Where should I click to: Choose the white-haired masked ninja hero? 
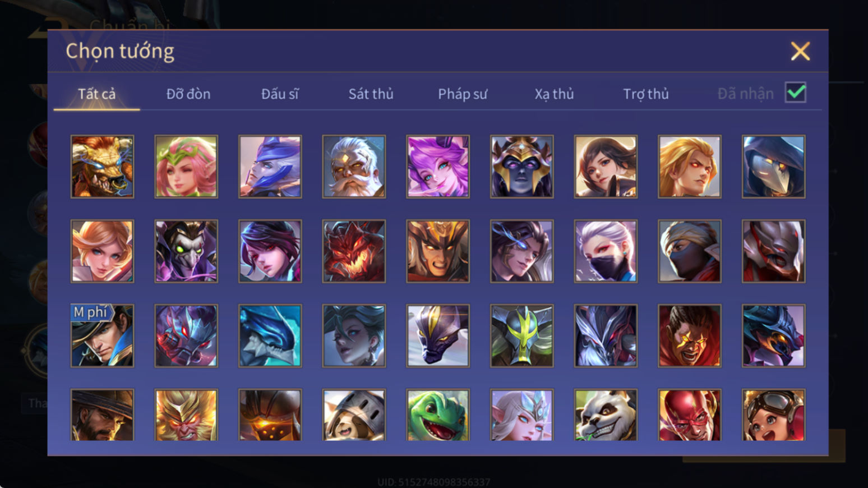(606, 251)
